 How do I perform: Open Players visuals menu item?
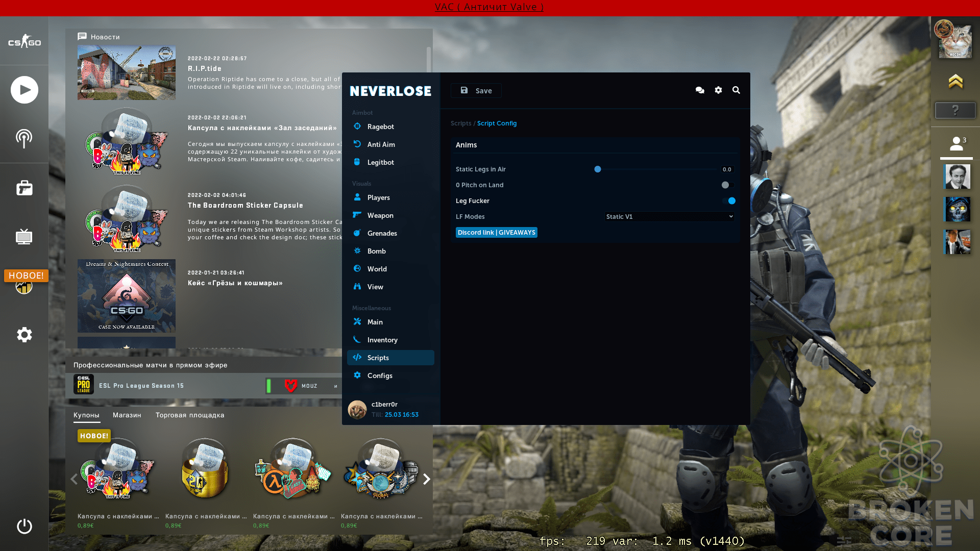tap(390, 197)
